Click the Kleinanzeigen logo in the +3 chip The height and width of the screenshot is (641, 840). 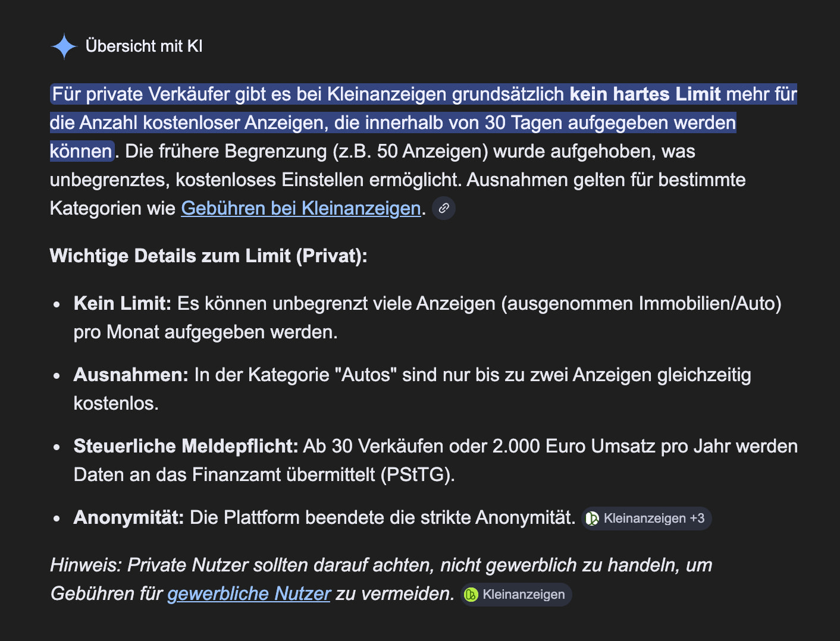click(593, 519)
